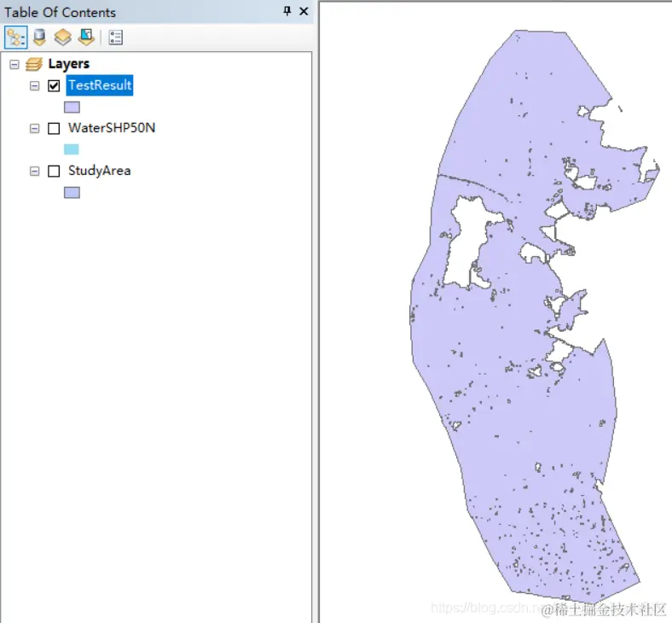Select the Layers data frame label

68,64
